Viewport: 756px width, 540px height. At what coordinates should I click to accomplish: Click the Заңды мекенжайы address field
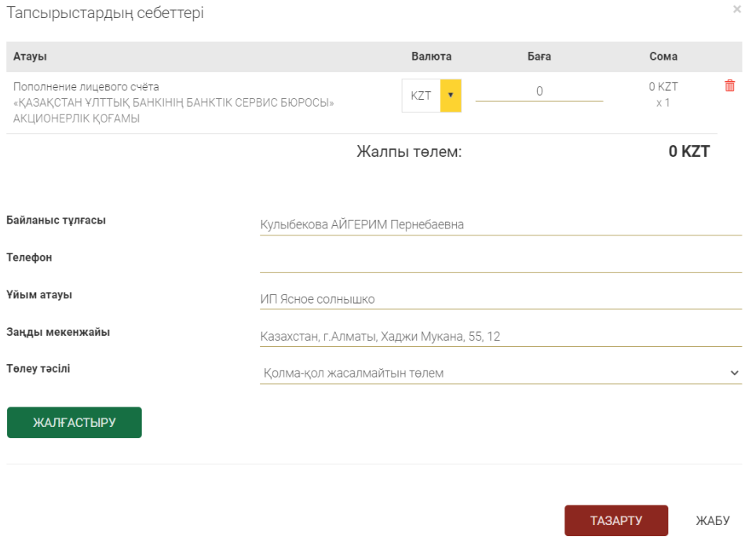[500, 337]
